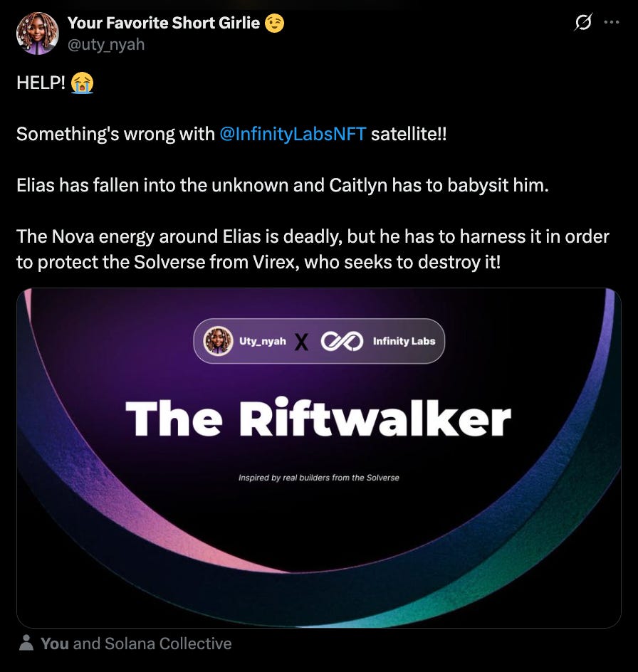Click the display name Your Favorite Short Girlie
Viewport: 638px width, 672px height.
pyautogui.click(x=164, y=23)
